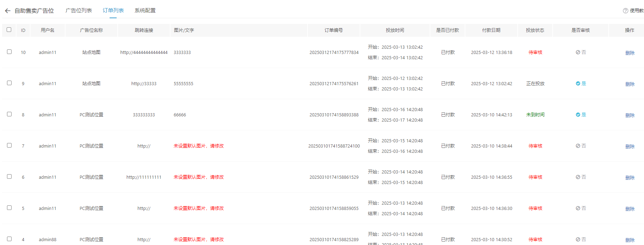The height and width of the screenshot is (245, 644).
Task: Open the 使用教程 help link
Action: coord(637,11)
